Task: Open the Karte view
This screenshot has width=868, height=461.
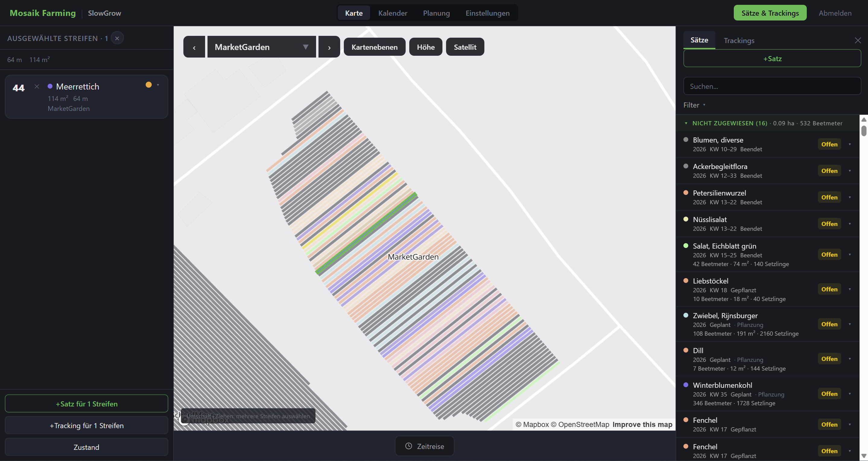Action: click(x=354, y=13)
